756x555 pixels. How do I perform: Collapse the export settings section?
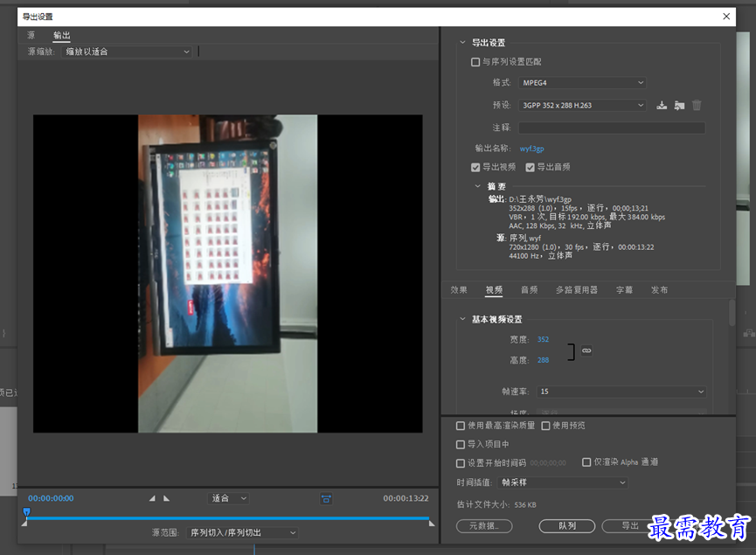[x=462, y=43]
